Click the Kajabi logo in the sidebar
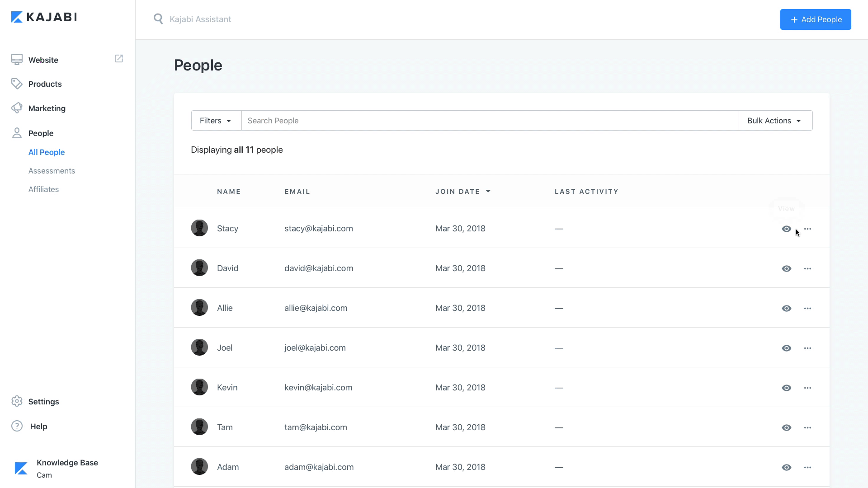868x488 pixels. click(44, 17)
